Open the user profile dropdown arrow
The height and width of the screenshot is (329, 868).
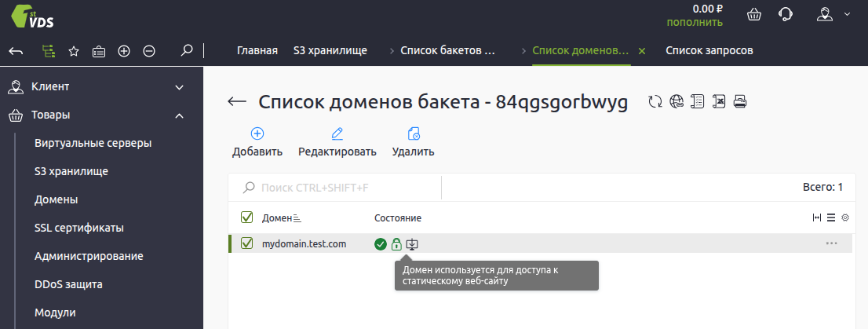click(x=847, y=14)
